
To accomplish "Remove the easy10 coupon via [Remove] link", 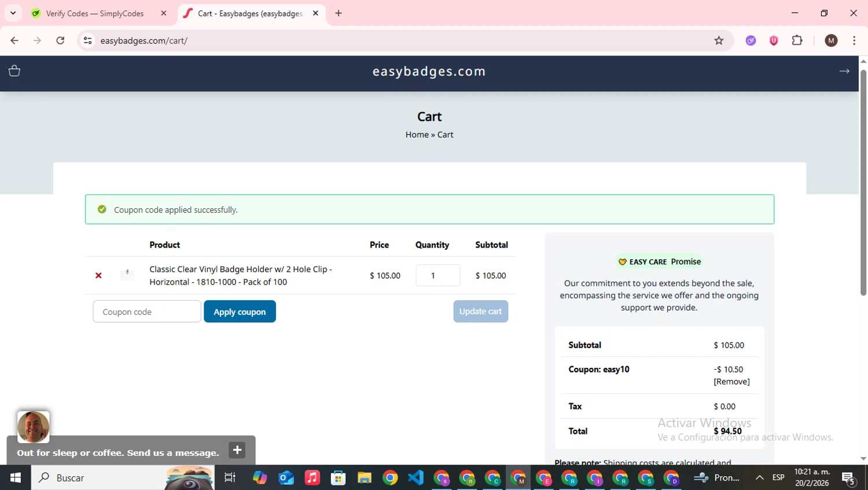I will pyautogui.click(x=731, y=382).
